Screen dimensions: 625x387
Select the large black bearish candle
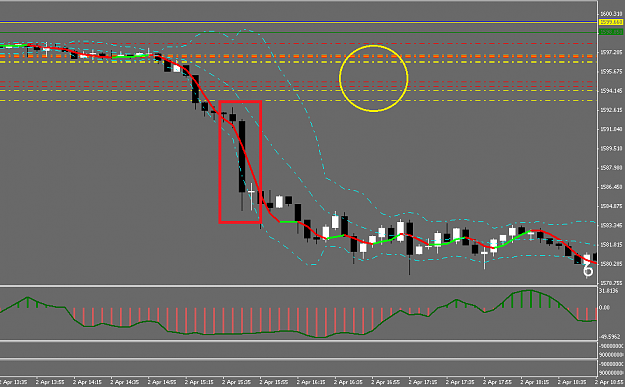coord(242,157)
